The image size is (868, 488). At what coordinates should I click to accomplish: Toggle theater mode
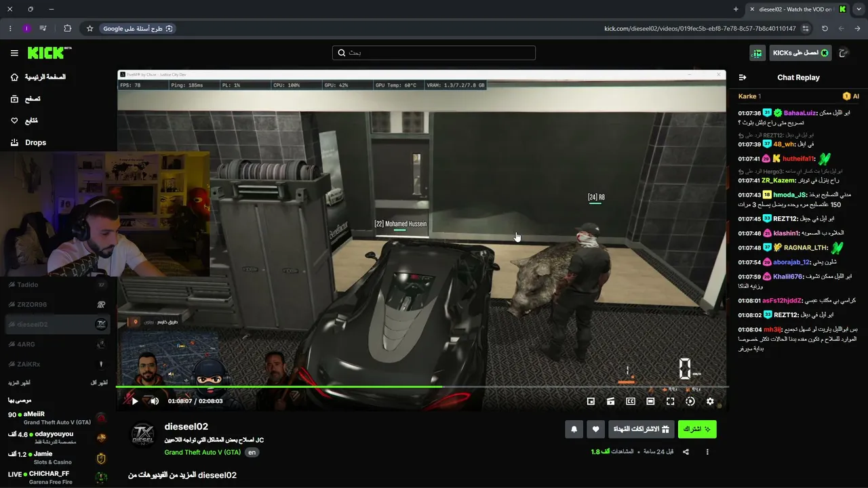click(650, 401)
